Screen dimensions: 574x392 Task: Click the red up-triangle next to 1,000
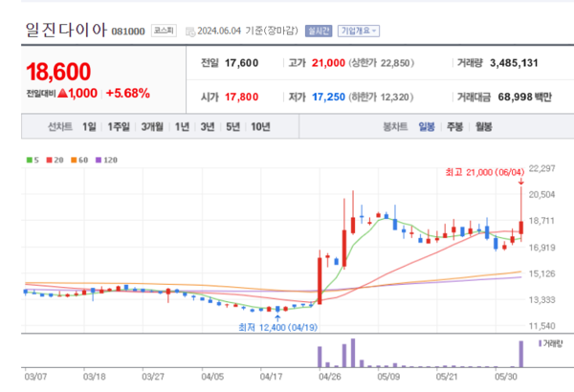point(62,94)
